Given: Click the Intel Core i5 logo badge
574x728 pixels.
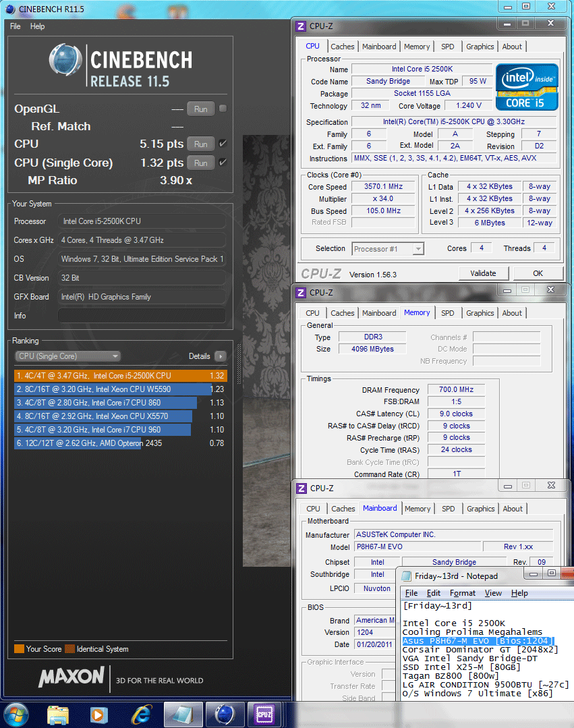Looking at the screenshot, I should tap(527, 87).
